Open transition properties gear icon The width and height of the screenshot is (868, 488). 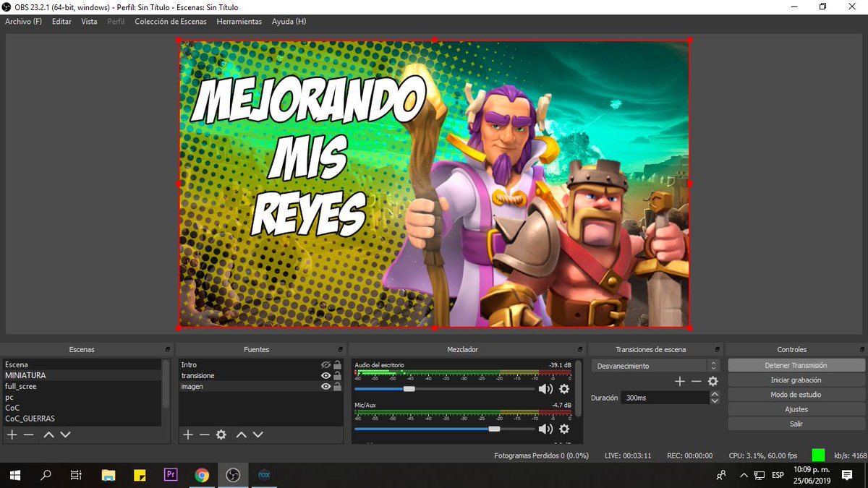coord(713,381)
